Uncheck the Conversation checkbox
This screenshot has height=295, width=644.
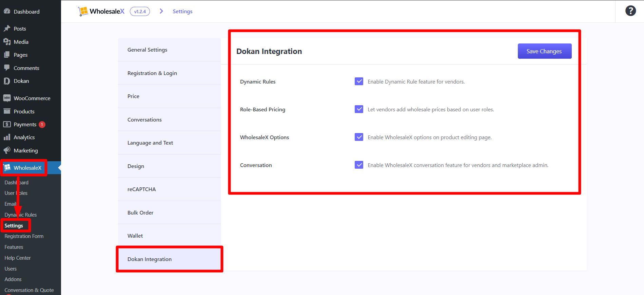[x=359, y=165]
